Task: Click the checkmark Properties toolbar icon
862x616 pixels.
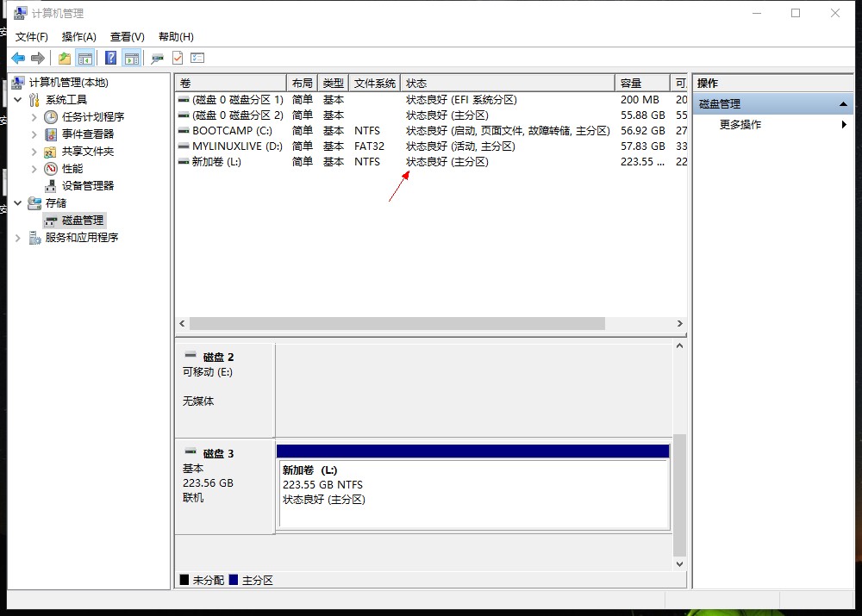Action: click(178, 58)
